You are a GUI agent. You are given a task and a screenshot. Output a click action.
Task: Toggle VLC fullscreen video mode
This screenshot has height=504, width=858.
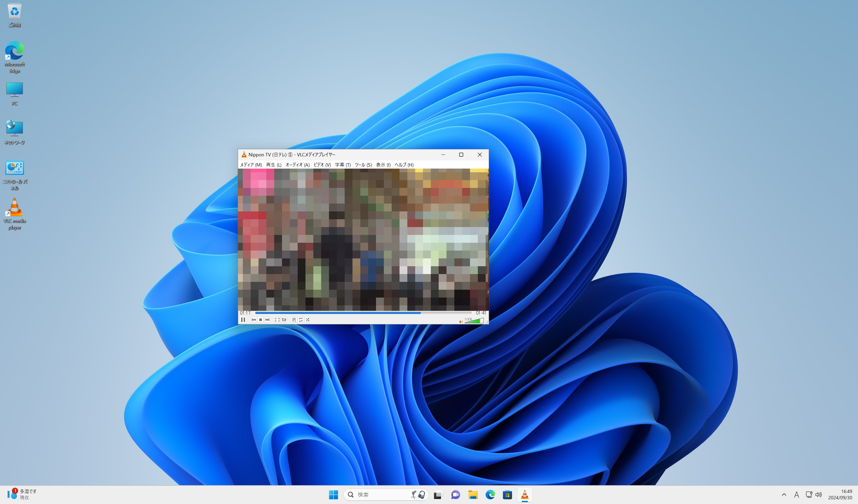[277, 320]
